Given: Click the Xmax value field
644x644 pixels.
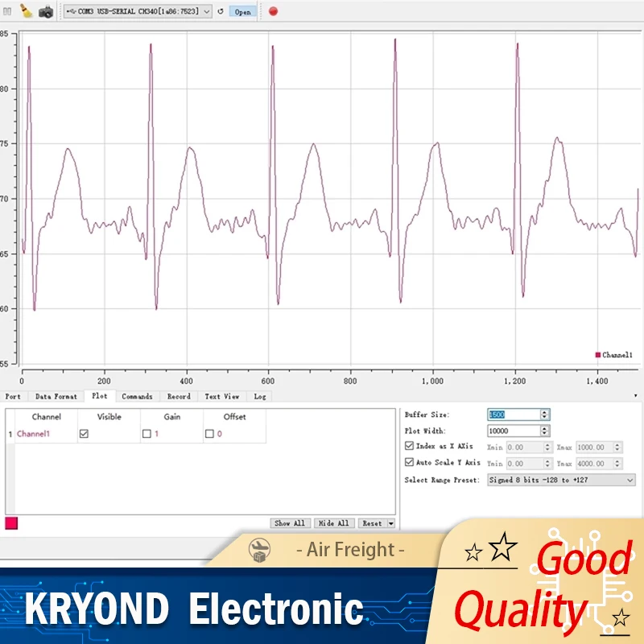Looking at the screenshot, I should pyautogui.click(x=594, y=448).
